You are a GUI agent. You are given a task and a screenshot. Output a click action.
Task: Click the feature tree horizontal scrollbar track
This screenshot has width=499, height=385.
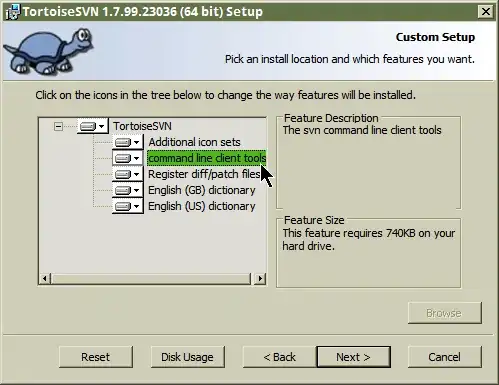coord(151,278)
